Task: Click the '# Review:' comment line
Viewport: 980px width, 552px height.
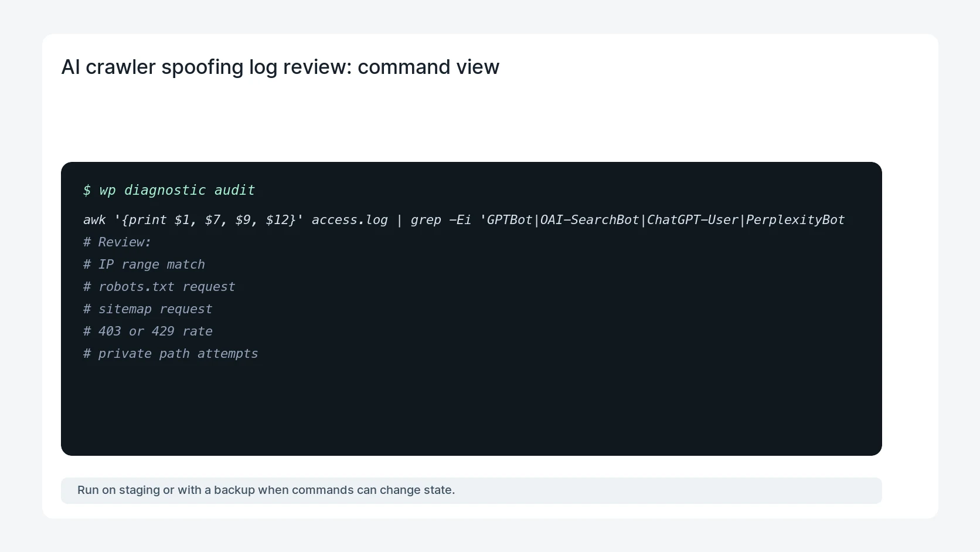Action: tap(117, 242)
